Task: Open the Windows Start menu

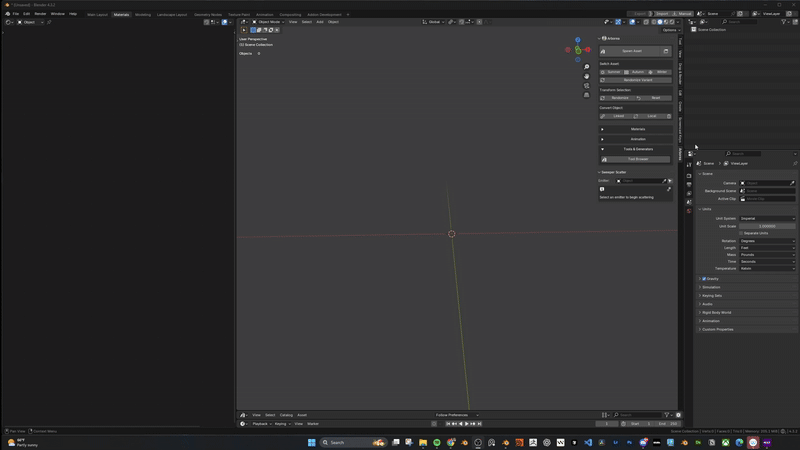Action: [x=311, y=442]
